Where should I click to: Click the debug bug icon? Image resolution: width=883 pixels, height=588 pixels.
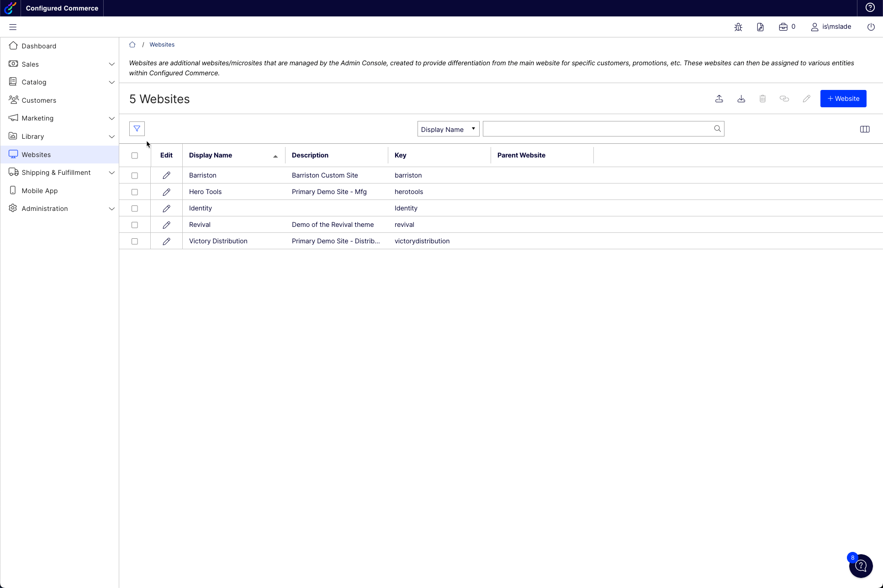pos(738,27)
